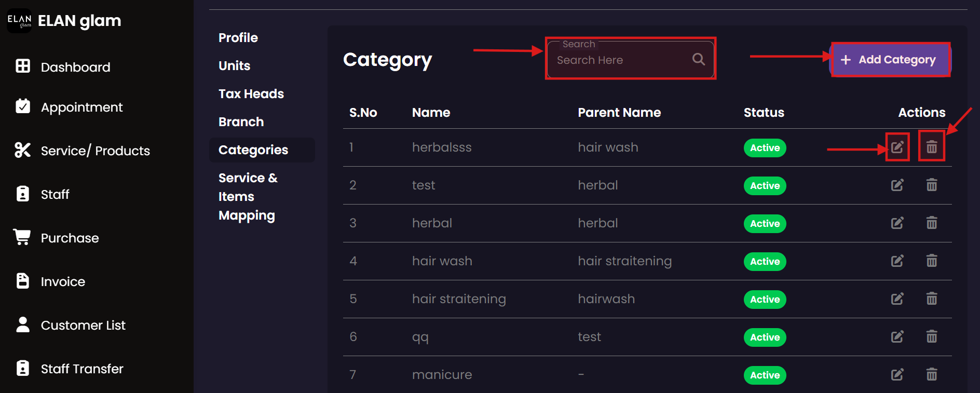This screenshot has height=393, width=980.
Task: Click the search magnifier icon
Action: pos(699,60)
